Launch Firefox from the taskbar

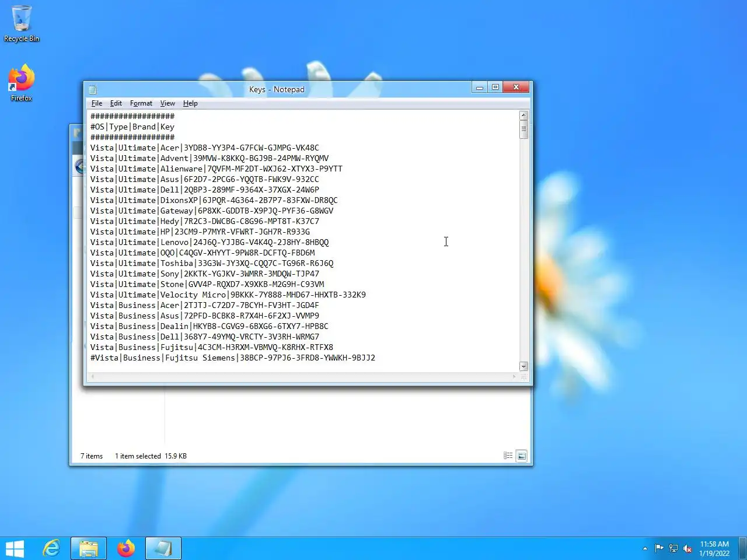click(125, 548)
